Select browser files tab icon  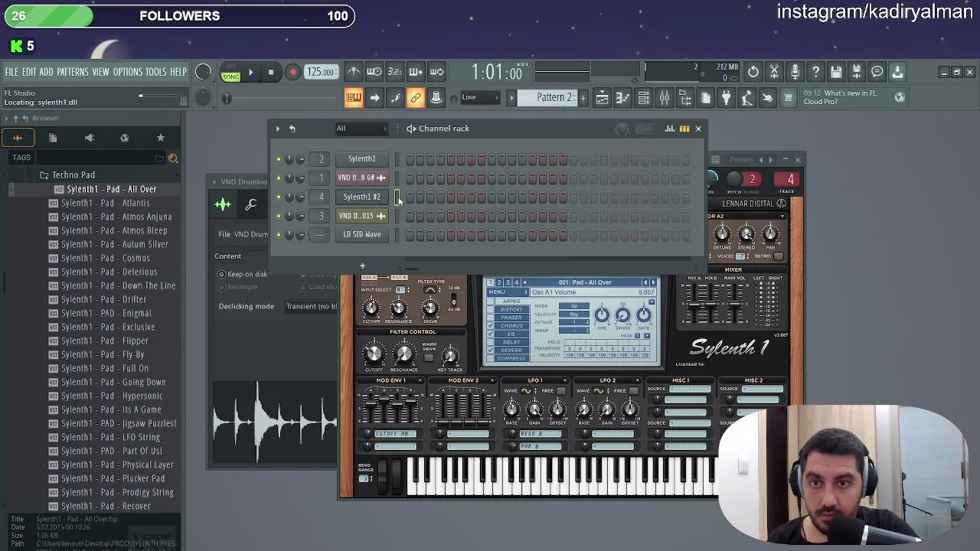53,138
